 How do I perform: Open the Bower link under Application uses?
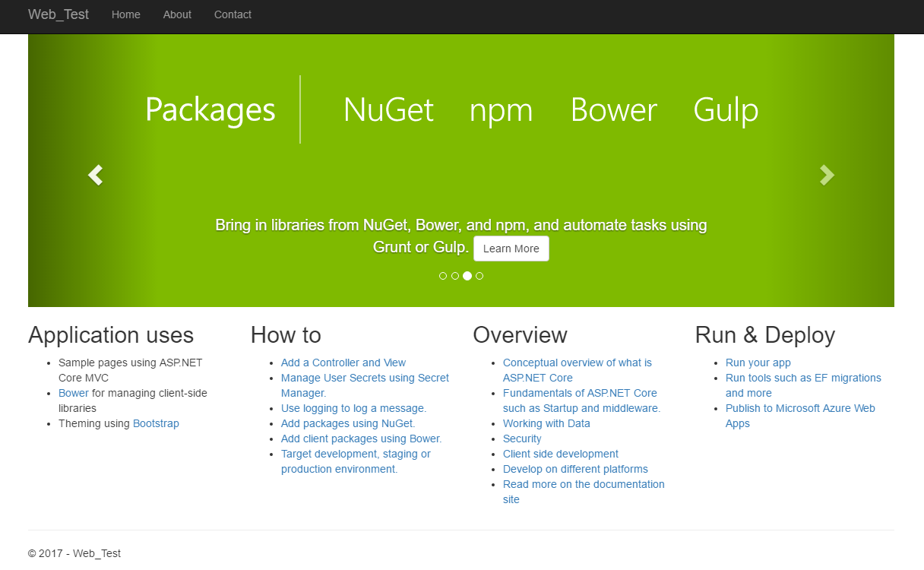[74, 393]
